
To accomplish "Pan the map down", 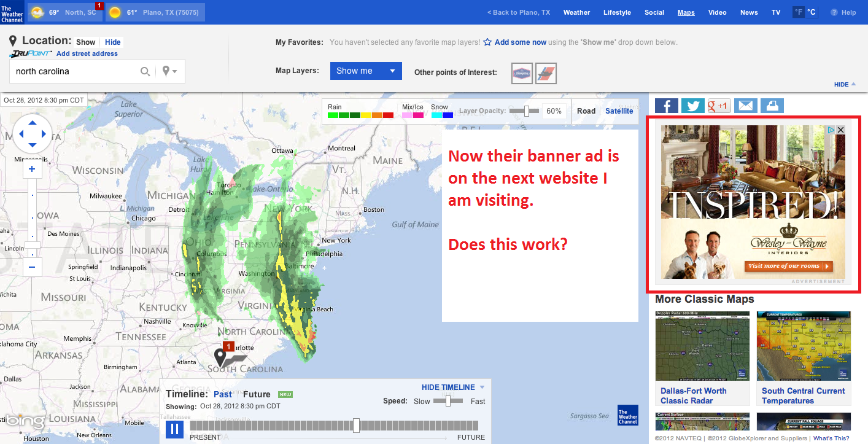I will click(33, 145).
